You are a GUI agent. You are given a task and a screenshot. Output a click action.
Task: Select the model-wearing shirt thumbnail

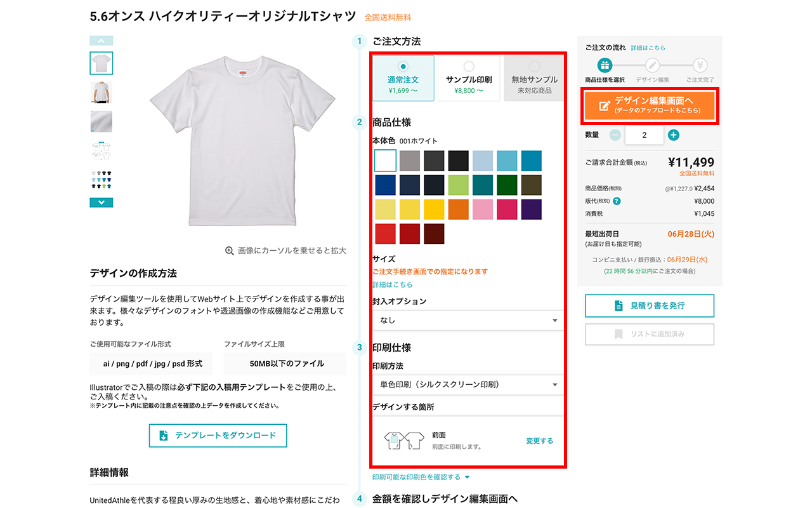[101, 89]
